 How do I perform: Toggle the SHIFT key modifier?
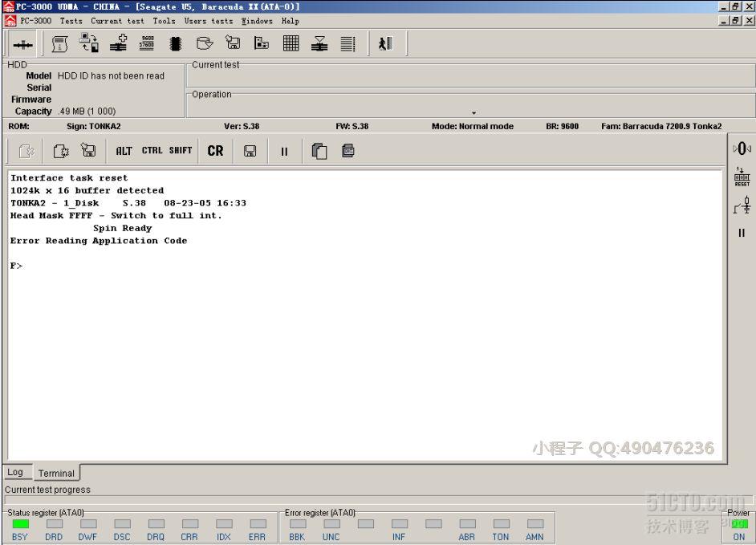click(x=181, y=150)
